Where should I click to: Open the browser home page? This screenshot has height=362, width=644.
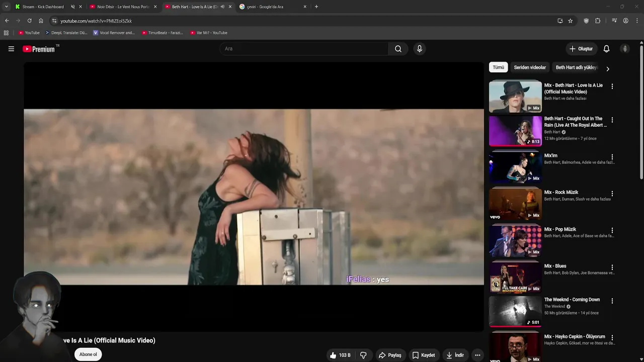coord(41,21)
